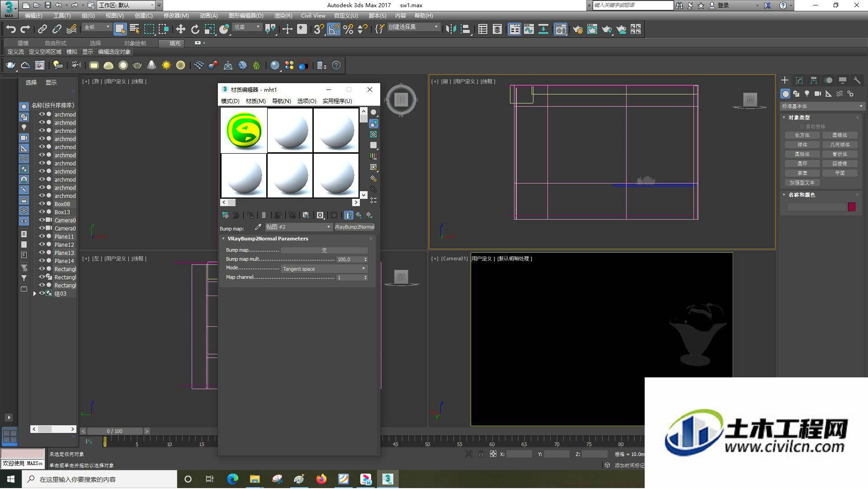868x489 pixels.
Task: Toggle the Angle Snap icon
Action: [x=334, y=29]
